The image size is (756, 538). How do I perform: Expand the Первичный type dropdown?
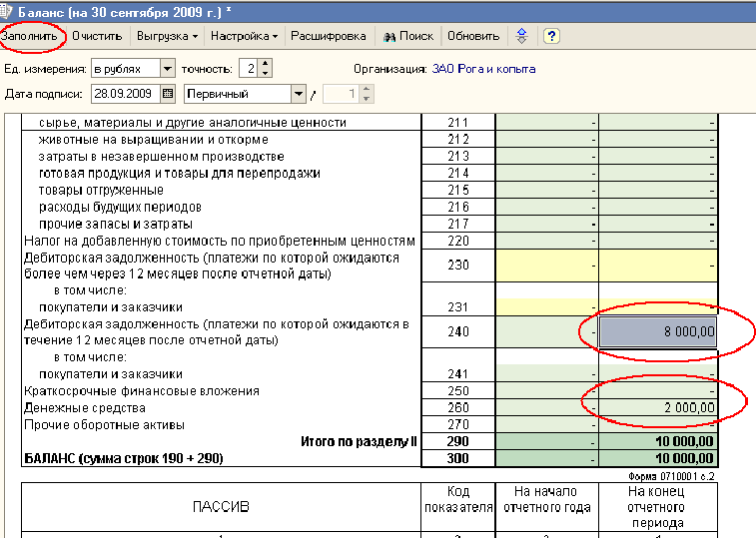click(x=298, y=94)
